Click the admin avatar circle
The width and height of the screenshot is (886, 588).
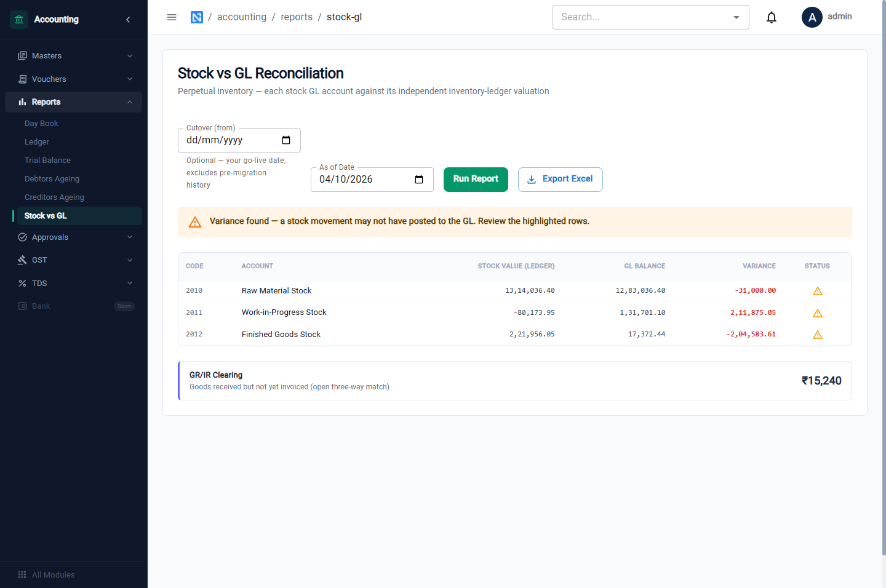812,17
